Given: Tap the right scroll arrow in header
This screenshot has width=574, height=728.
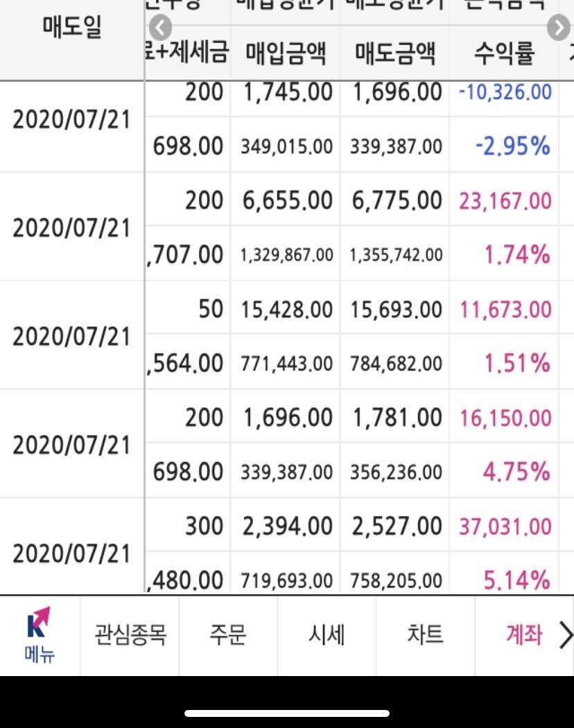Looking at the screenshot, I should (x=558, y=28).
